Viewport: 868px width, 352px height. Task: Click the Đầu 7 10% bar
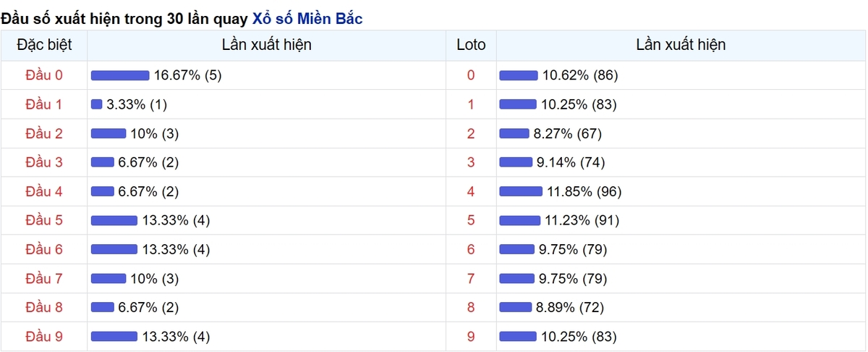[x=109, y=278]
